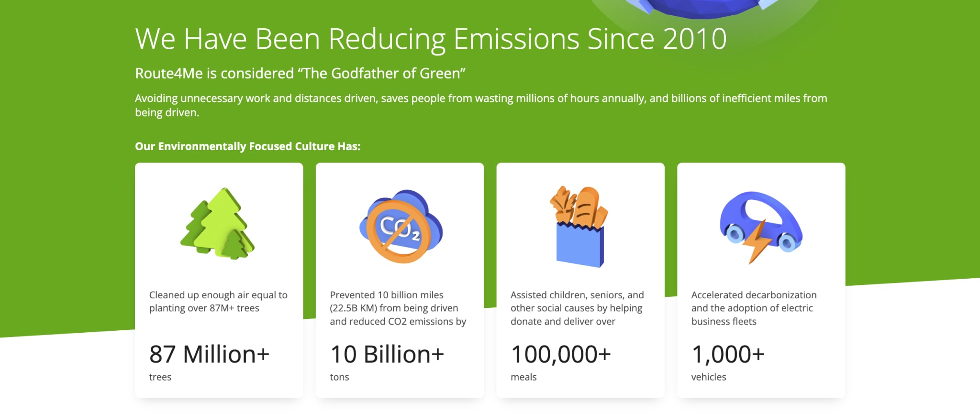Click 'Accelerated decarbonization' description
The height and width of the screenshot is (413, 980).
(754, 308)
